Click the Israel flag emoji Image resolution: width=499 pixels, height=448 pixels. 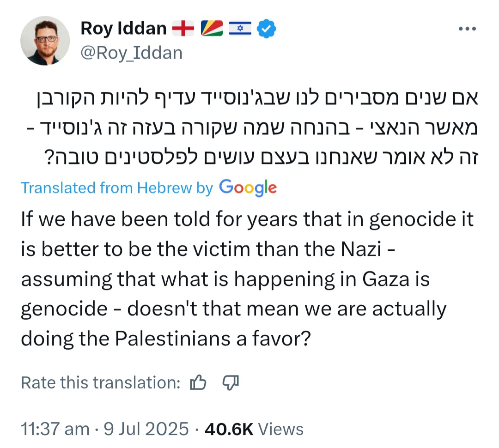[x=239, y=29]
